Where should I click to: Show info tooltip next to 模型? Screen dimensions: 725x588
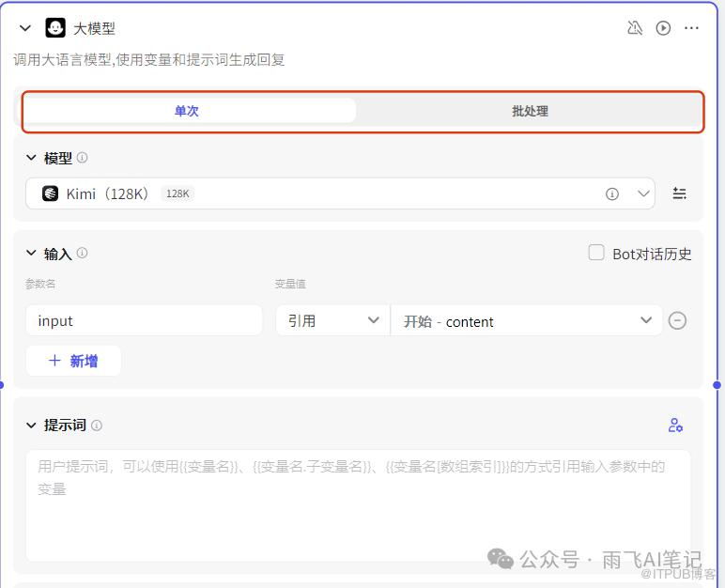tap(83, 158)
